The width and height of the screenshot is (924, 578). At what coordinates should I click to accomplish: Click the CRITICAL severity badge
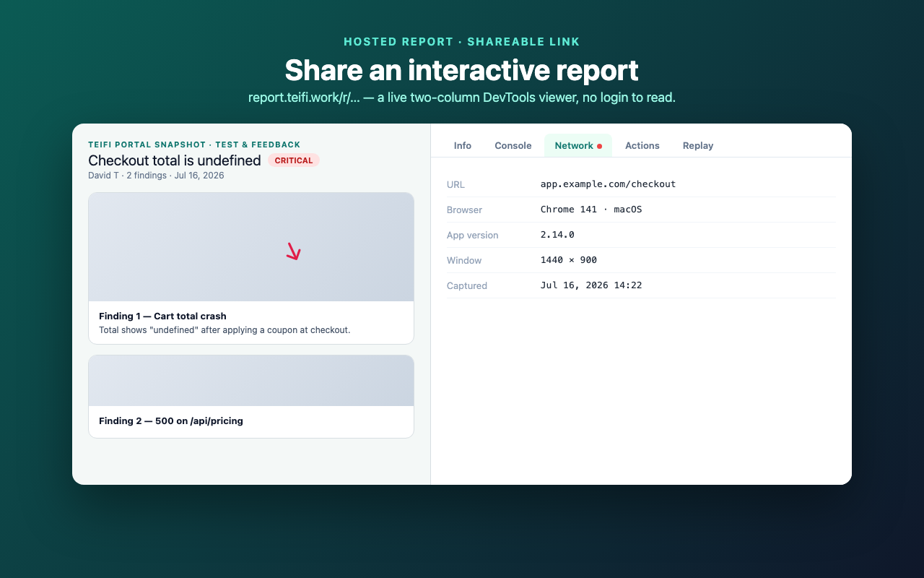coord(294,160)
